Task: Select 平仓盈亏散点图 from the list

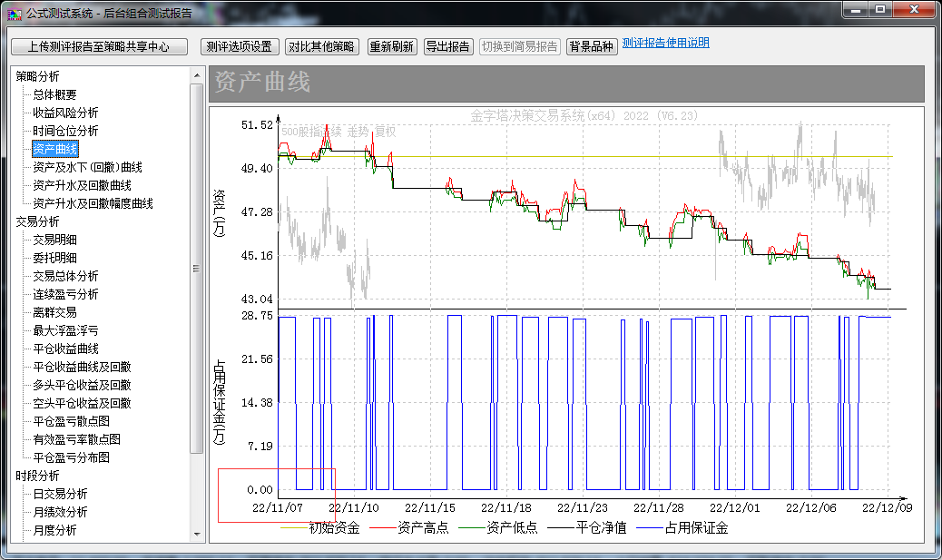Action: [x=71, y=421]
